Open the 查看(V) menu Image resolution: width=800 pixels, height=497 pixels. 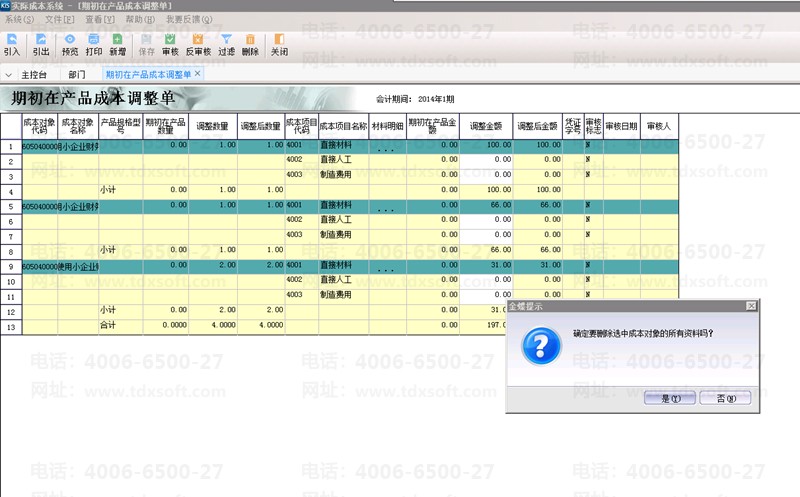100,19
